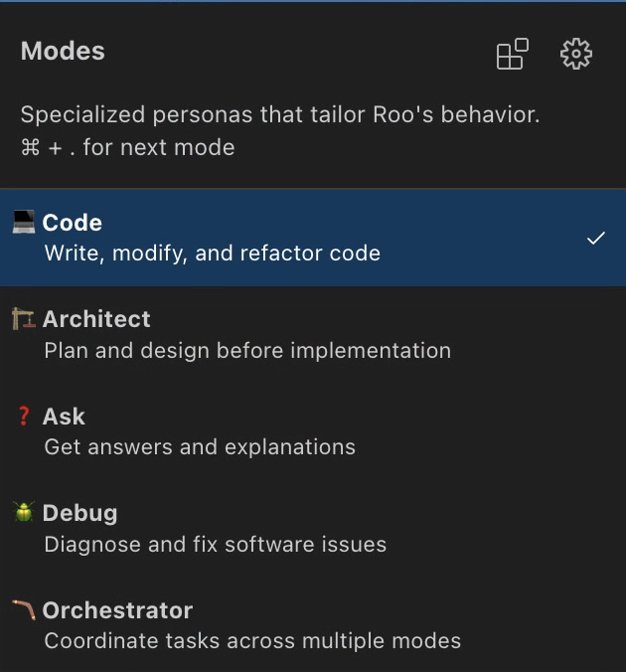626x672 pixels.
Task: Activate Debug mode
Action: point(79,513)
